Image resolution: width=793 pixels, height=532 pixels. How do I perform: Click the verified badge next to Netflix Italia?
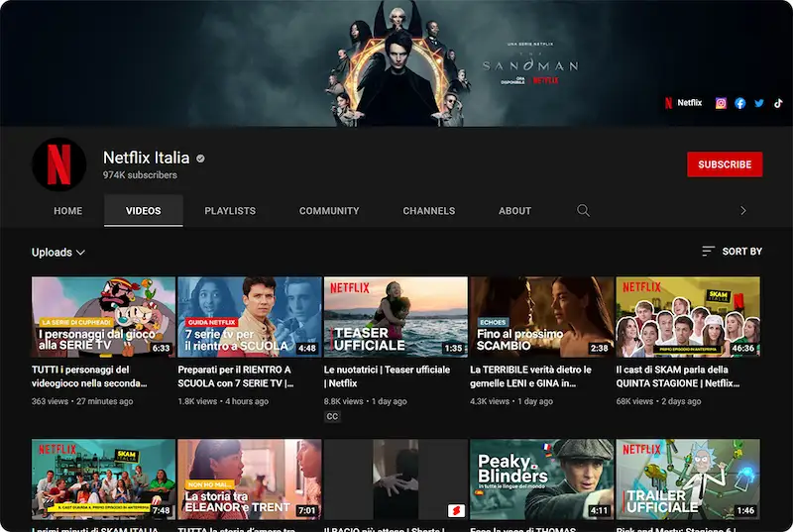point(201,159)
